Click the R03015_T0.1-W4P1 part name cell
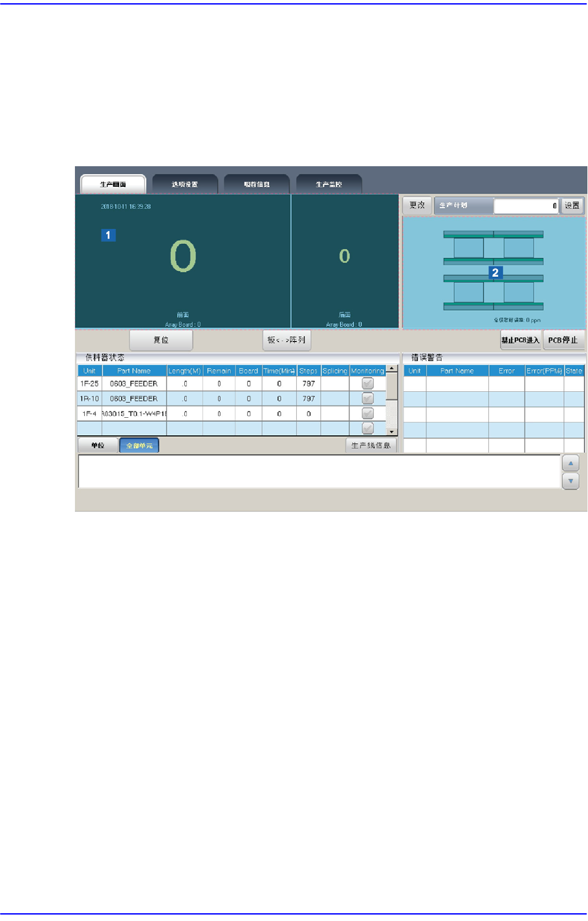Image resolution: width=588 pixels, height=921 pixels. [x=134, y=413]
